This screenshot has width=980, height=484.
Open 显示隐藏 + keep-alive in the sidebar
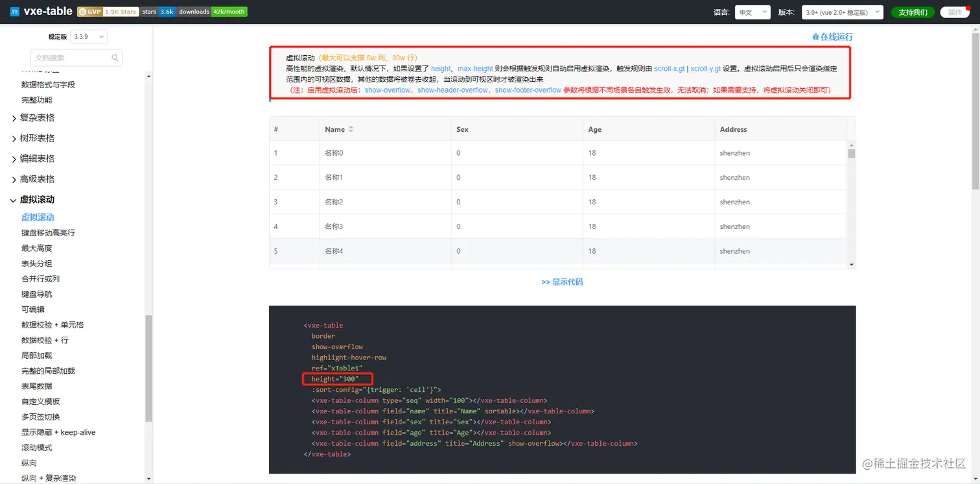pyautogui.click(x=58, y=432)
